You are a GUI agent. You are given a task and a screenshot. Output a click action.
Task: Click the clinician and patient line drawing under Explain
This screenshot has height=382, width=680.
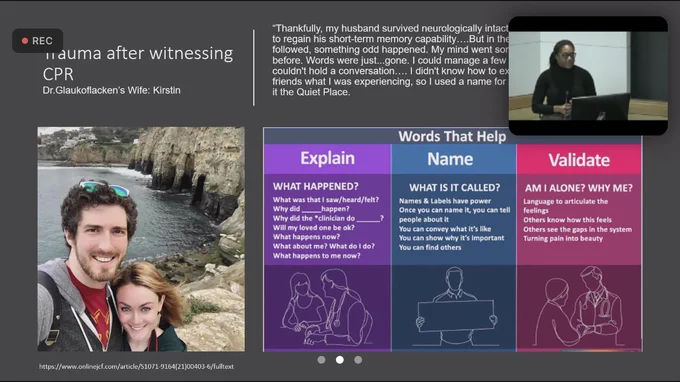click(327, 307)
